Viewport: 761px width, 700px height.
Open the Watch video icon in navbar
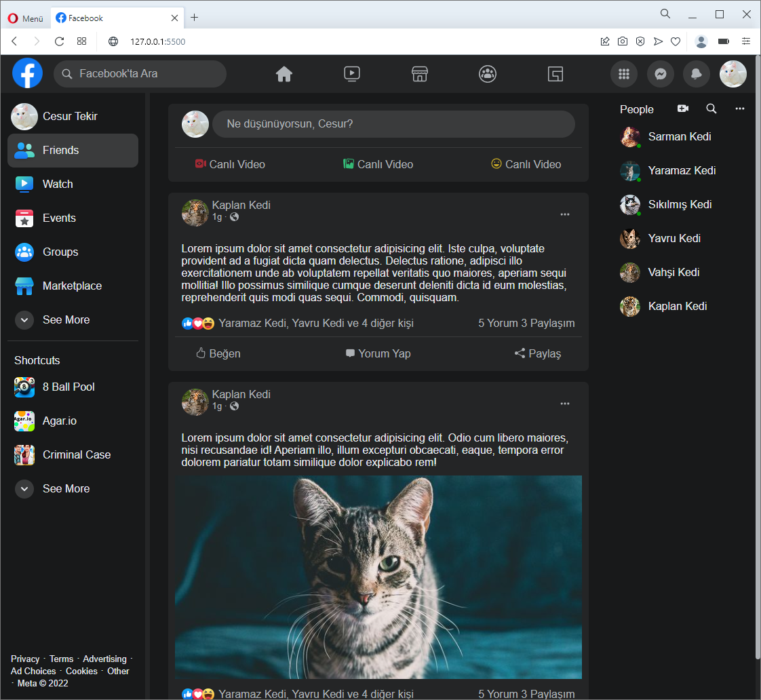[x=351, y=73]
